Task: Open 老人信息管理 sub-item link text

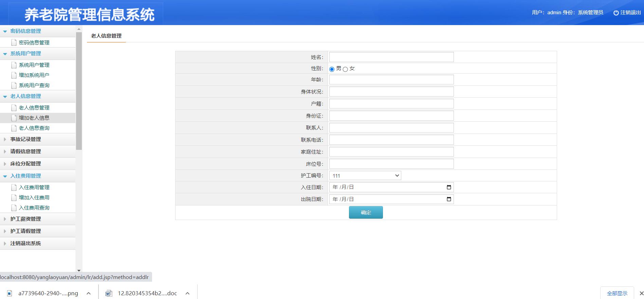Action: click(x=34, y=107)
